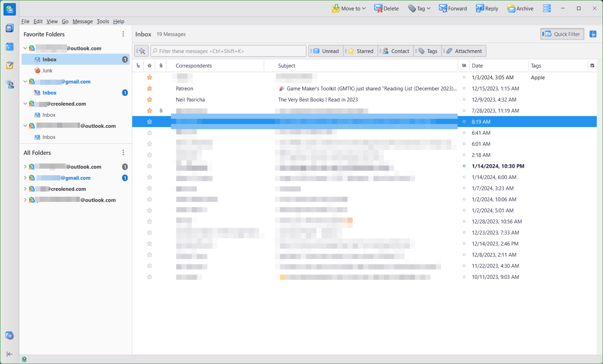Open the Chat space in the sidebar
Image resolution: width=603 pixels, height=364 pixels.
(9, 84)
